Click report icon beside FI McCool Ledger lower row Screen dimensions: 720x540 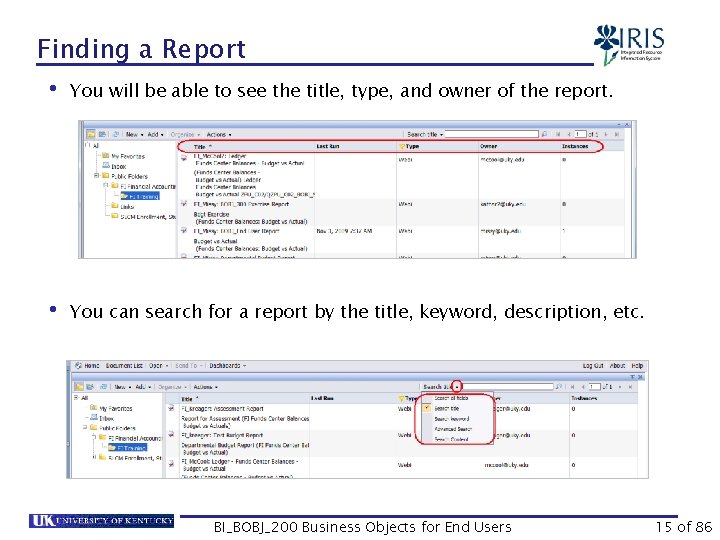[x=171, y=464]
